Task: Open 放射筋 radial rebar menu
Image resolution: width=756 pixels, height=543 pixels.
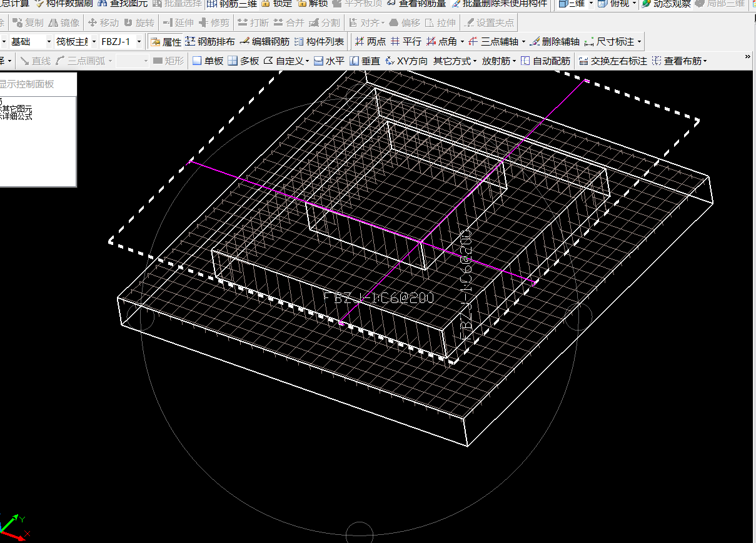Action: 499,61
